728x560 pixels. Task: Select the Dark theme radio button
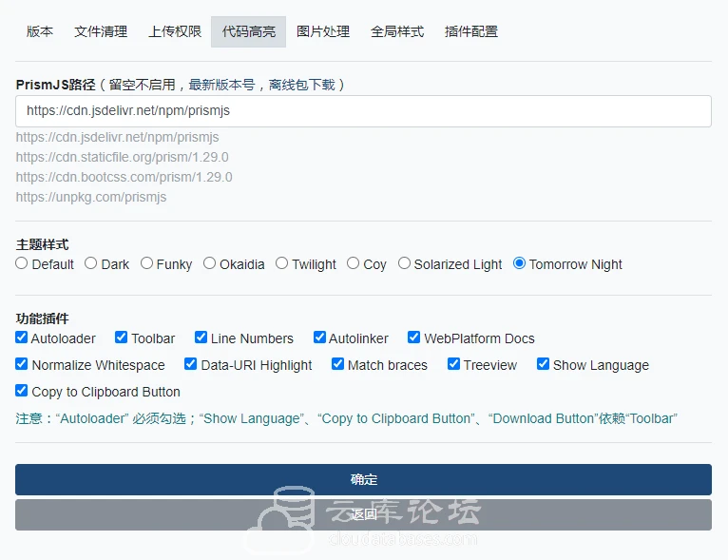(90, 263)
